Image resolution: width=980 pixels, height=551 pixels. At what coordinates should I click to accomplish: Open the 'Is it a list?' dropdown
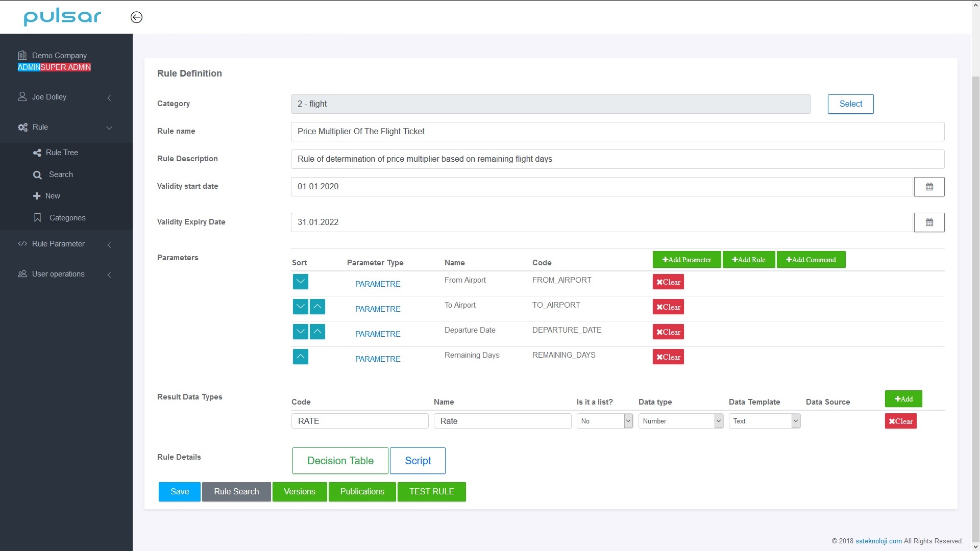coord(605,421)
